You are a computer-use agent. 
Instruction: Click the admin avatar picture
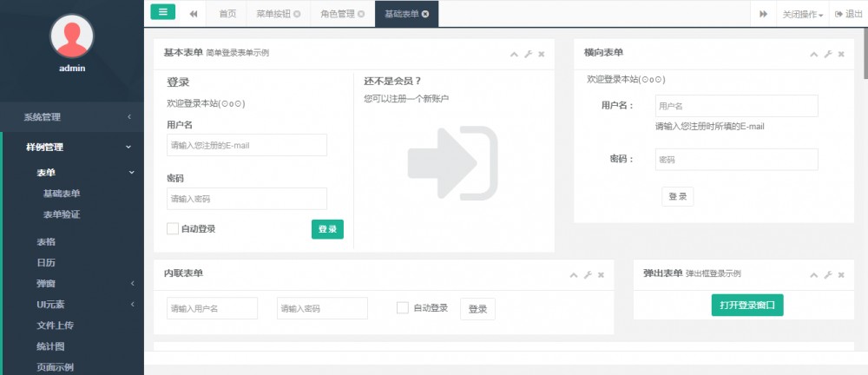72,36
